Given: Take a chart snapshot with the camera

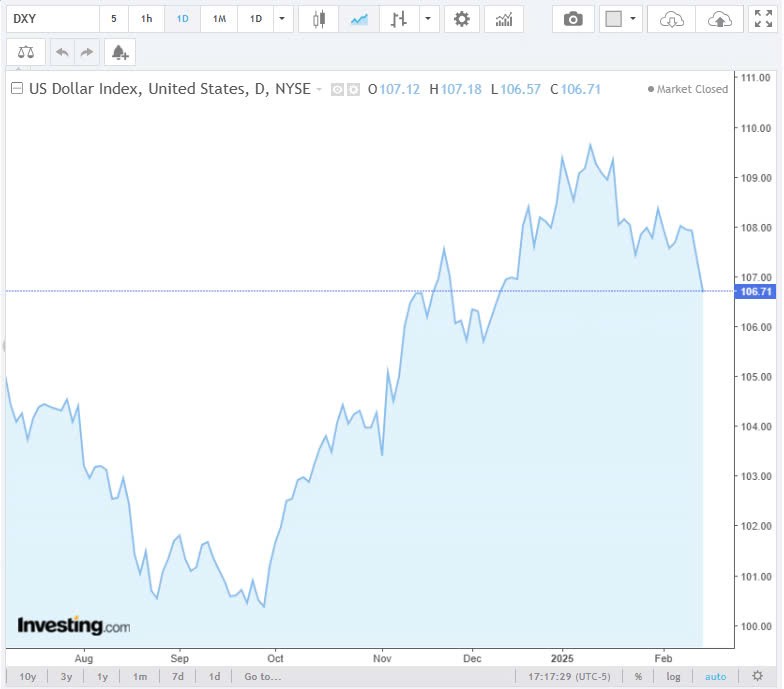Looking at the screenshot, I should click(573, 19).
